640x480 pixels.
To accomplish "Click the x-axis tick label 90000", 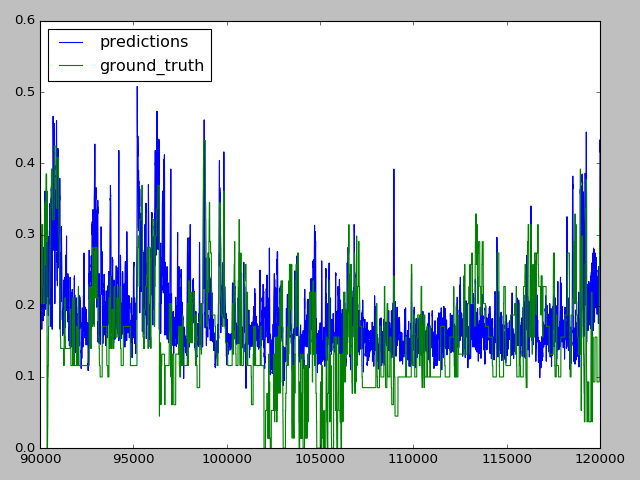I will [40, 459].
